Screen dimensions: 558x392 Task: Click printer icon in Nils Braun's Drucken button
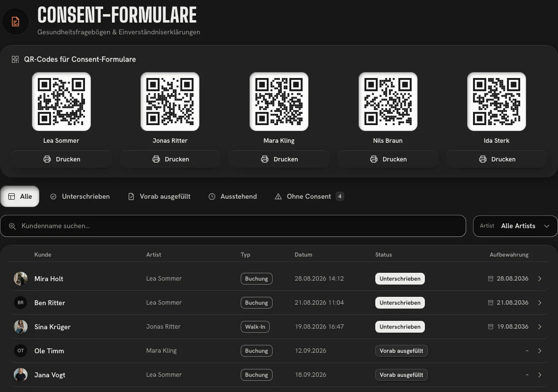pyautogui.click(x=374, y=159)
